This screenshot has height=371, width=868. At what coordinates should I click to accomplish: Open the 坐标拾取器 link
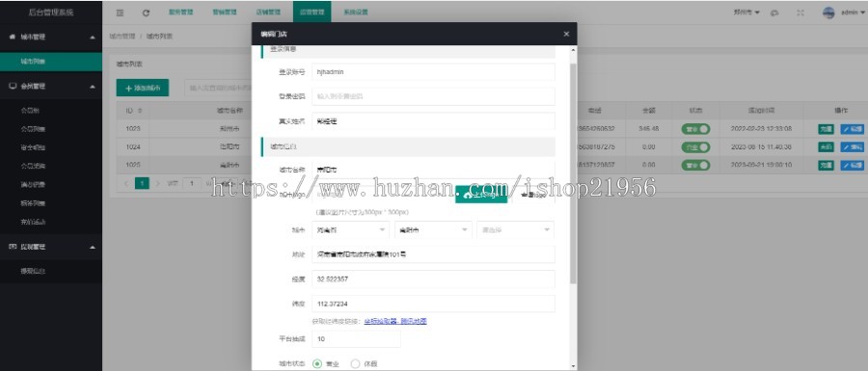pos(379,321)
